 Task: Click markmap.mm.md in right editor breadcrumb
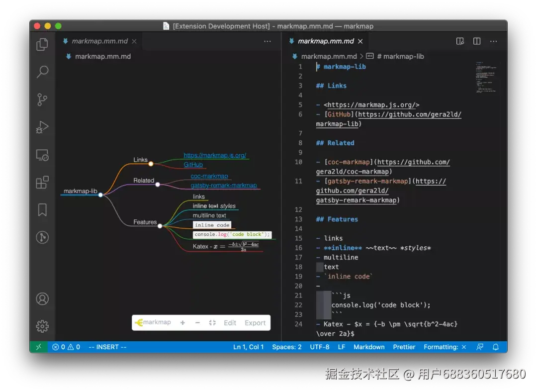click(329, 56)
